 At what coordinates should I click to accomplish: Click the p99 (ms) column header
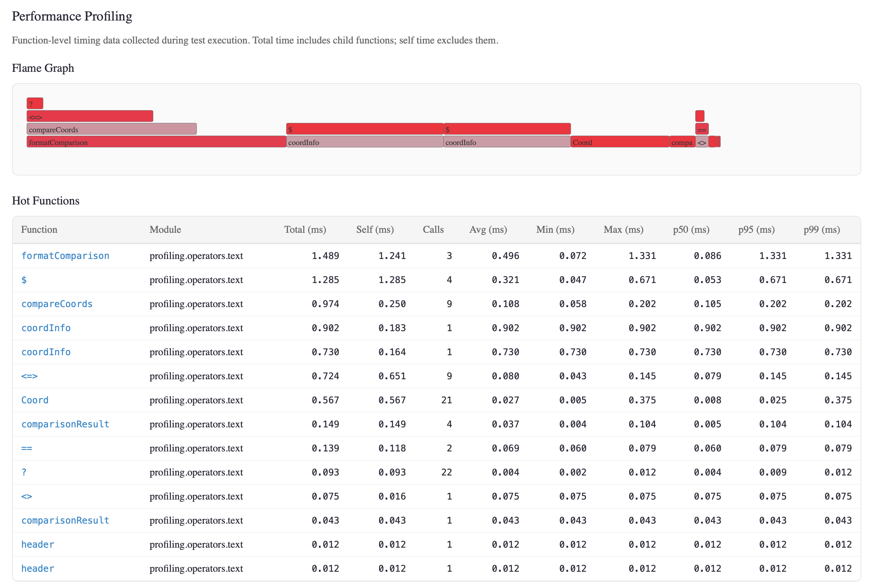point(821,230)
